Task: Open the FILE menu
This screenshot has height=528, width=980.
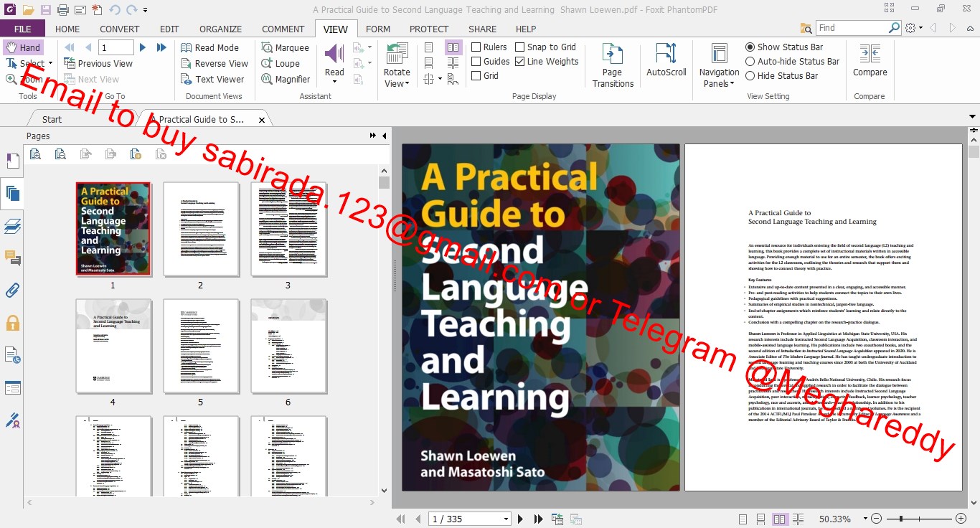Action: [22, 29]
